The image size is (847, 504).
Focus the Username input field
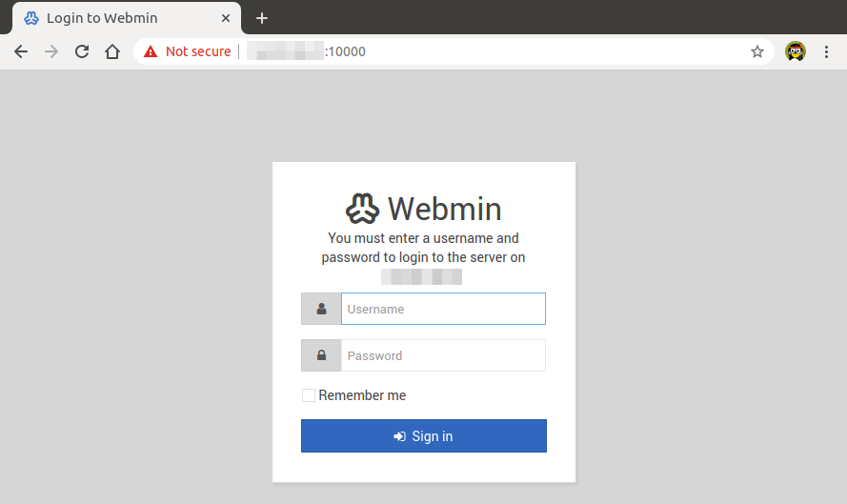click(443, 309)
